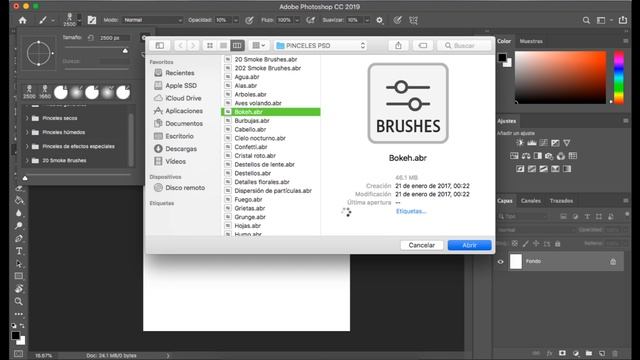Click the edit tags button in dialog toolbar
640x360 pixels.
423,45
